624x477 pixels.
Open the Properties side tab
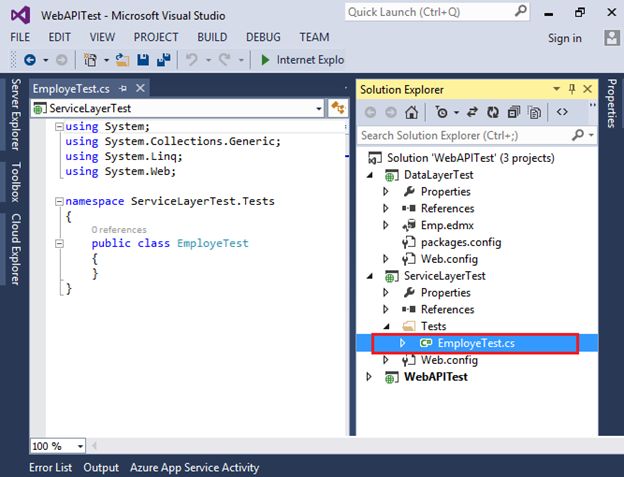click(612, 103)
